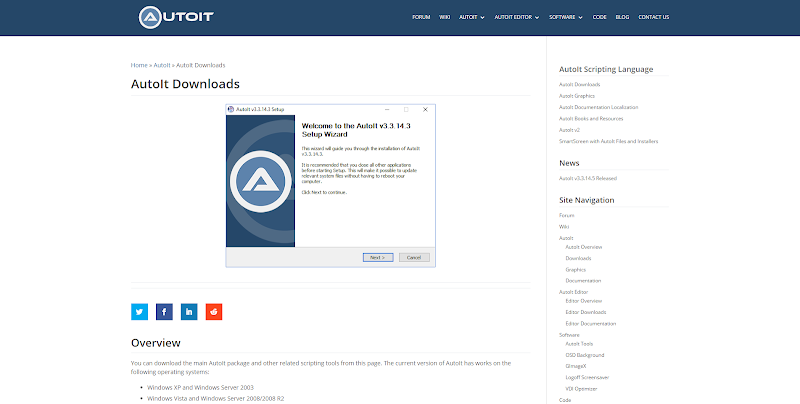Open Code in top navigation bar
This screenshot has height=404, width=800.
(x=599, y=17)
